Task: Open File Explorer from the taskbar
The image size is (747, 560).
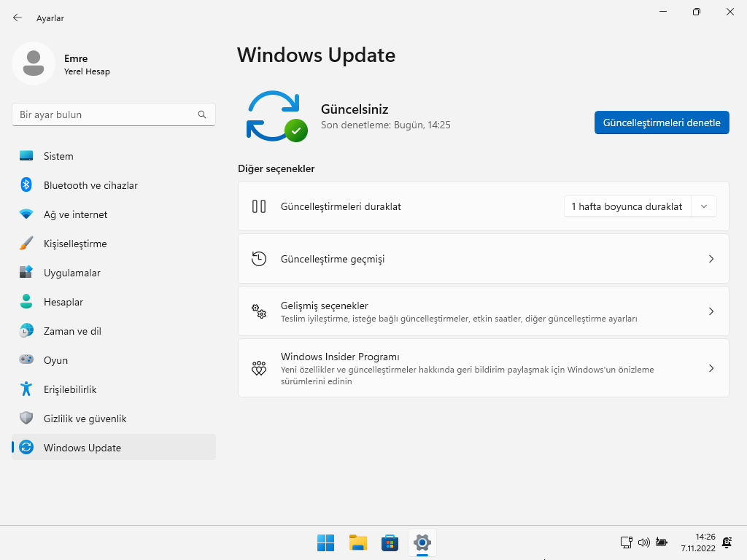Action: 357,542
